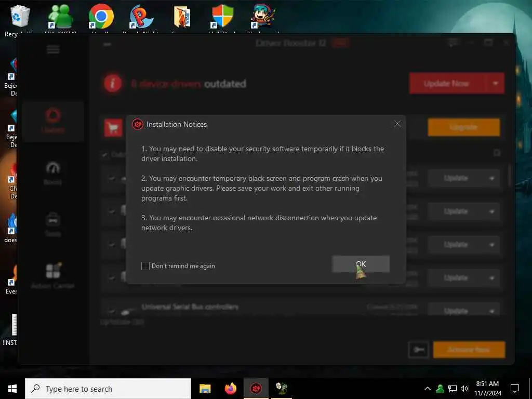This screenshot has width=532, height=399.
Task: Open the Recycle Bin desktop icon
Action: (x=20, y=19)
